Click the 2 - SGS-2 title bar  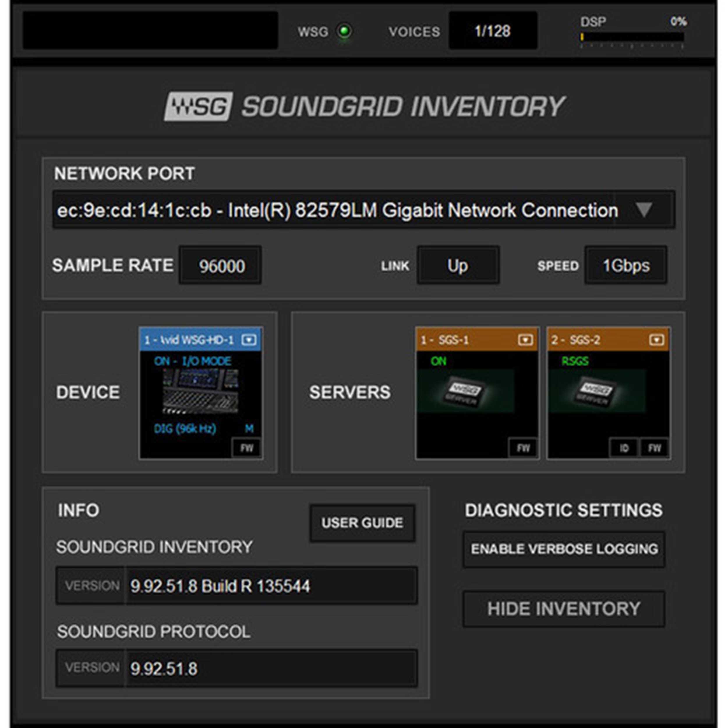tap(608, 340)
